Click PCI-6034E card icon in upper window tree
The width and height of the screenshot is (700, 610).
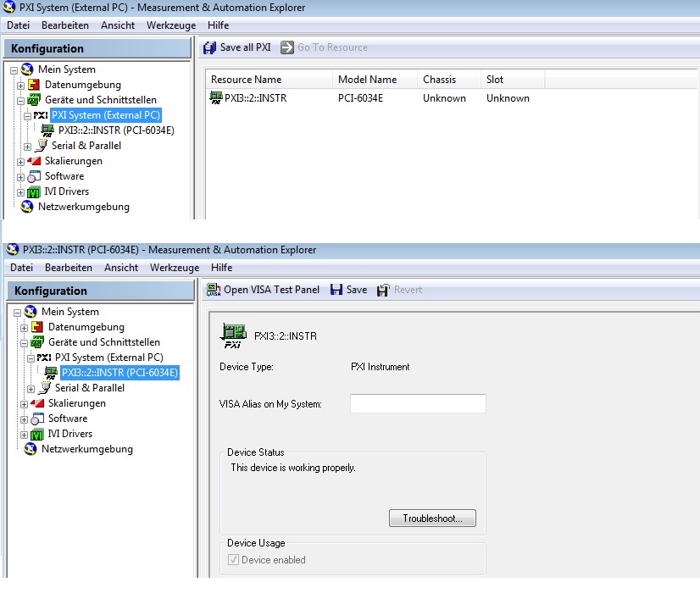tap(47, 130)
